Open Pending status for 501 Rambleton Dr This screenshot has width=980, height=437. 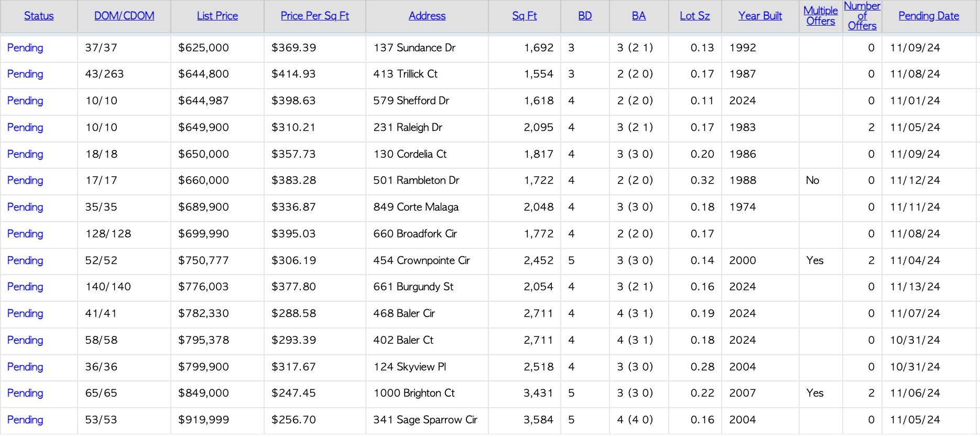tap(25, 181)
